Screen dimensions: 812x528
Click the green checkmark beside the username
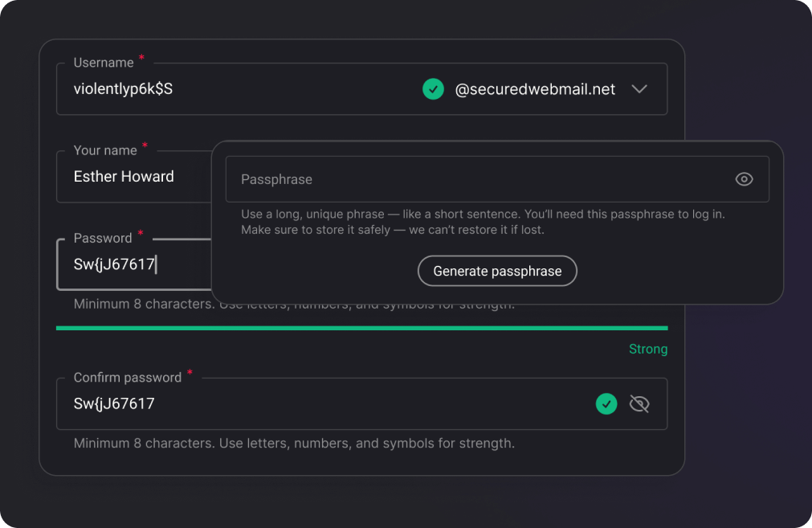(433, 89)
